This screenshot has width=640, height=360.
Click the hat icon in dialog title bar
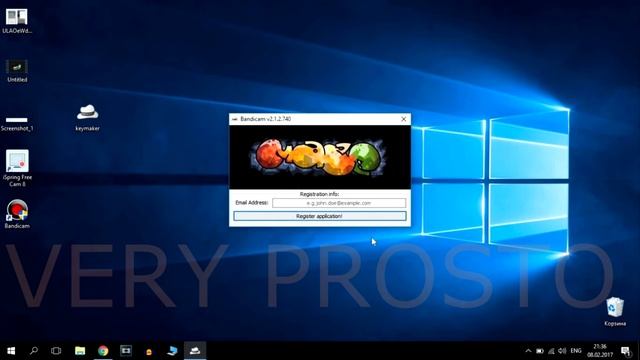tap(235, 119)
